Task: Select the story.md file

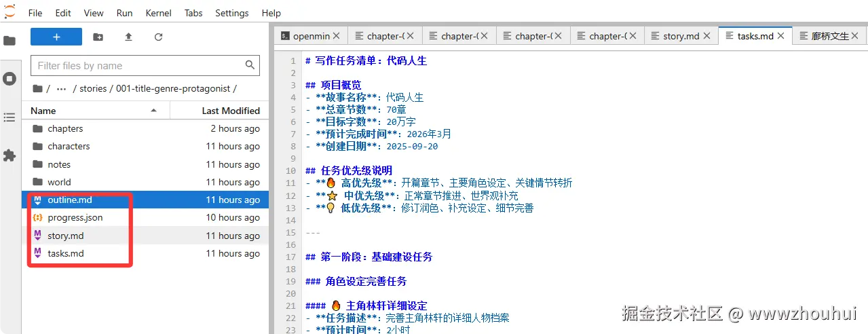Action: (x=145, y=236)
